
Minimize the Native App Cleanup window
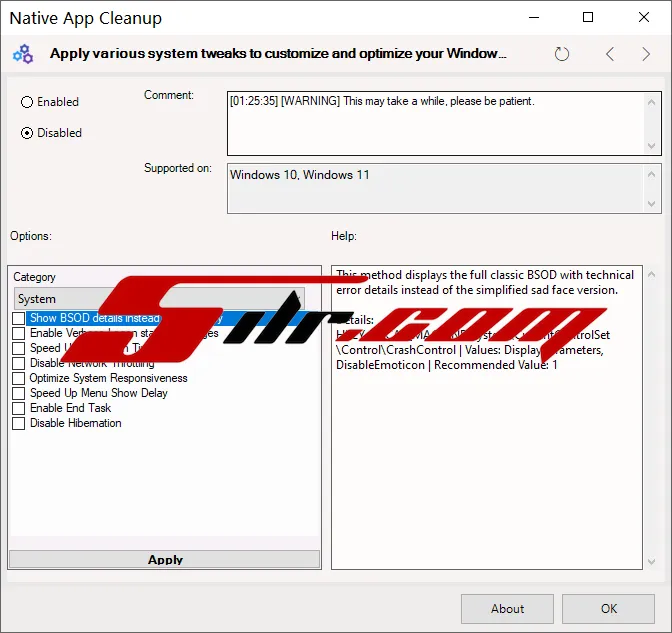click(x=534, y=18)
